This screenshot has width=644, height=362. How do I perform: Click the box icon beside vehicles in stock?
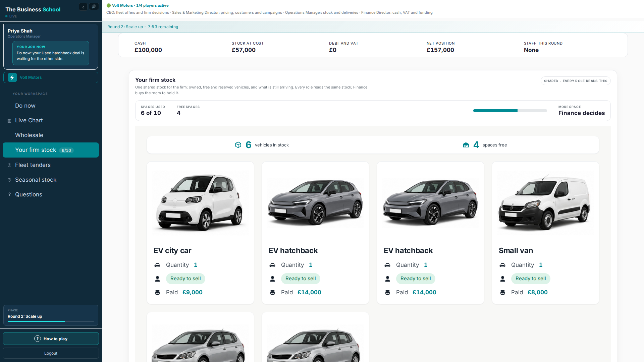coord(238,145)
